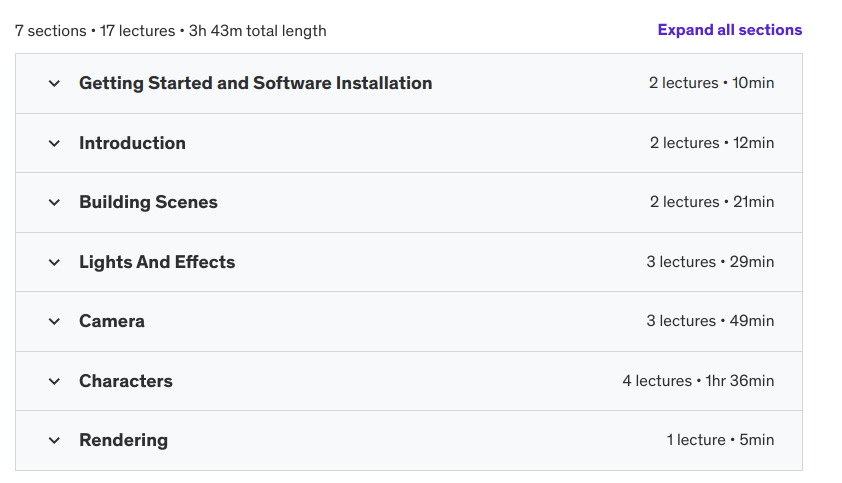Click the Lights And Effects section title
842x483 pixels.
(x=157, y=262)
